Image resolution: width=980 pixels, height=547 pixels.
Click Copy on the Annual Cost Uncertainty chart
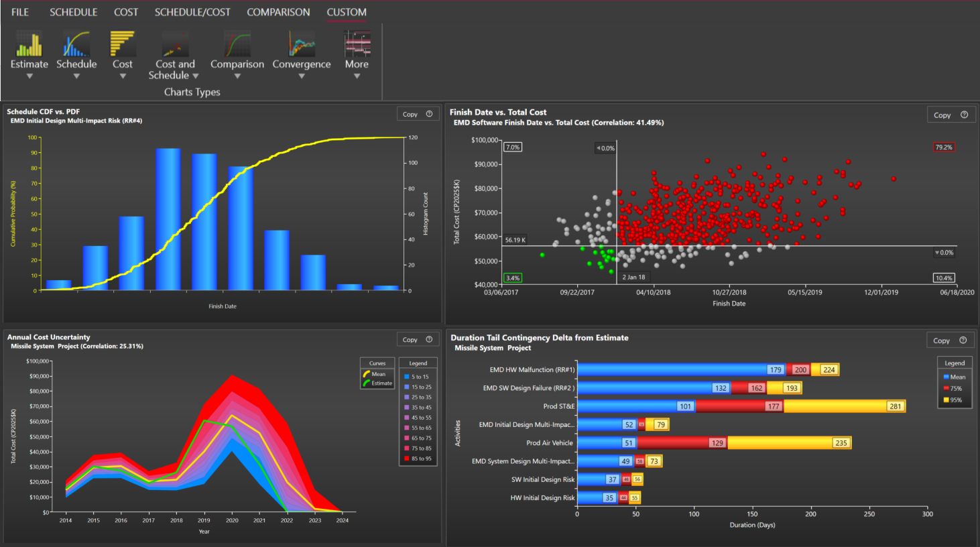(x=410, y=339)
